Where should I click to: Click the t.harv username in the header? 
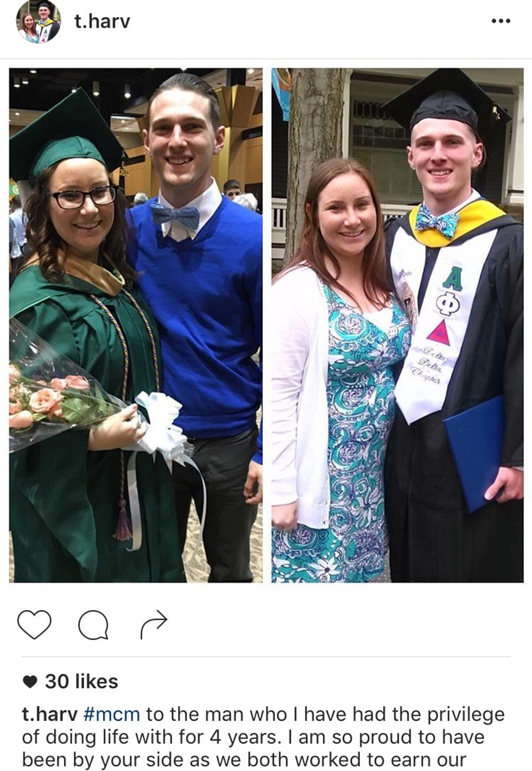[x=102, y=21]
